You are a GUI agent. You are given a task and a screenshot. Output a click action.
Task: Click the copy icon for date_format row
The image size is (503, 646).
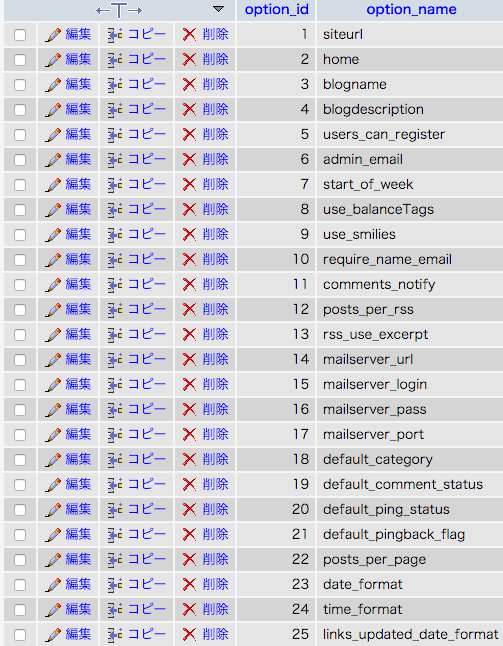(115, 585)
